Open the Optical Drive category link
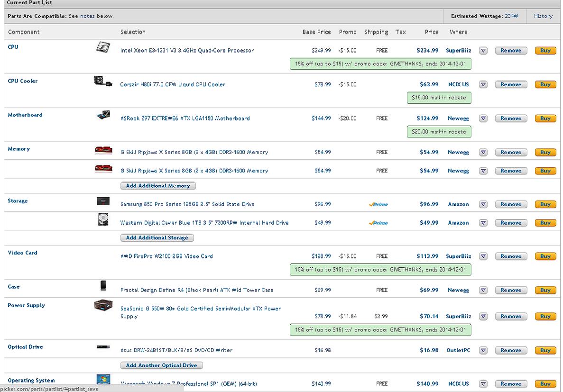 (25, 347)
